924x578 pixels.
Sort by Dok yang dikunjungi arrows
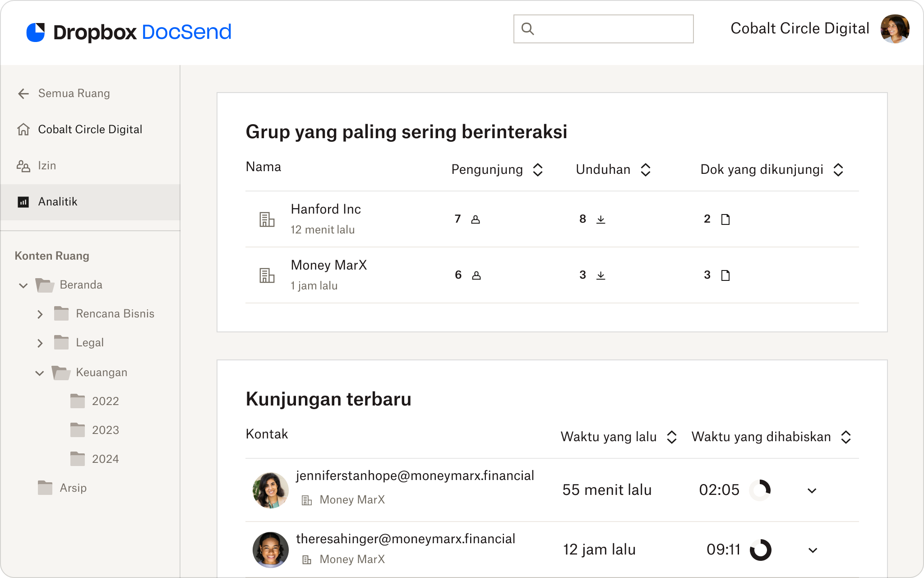coord(838,170)
